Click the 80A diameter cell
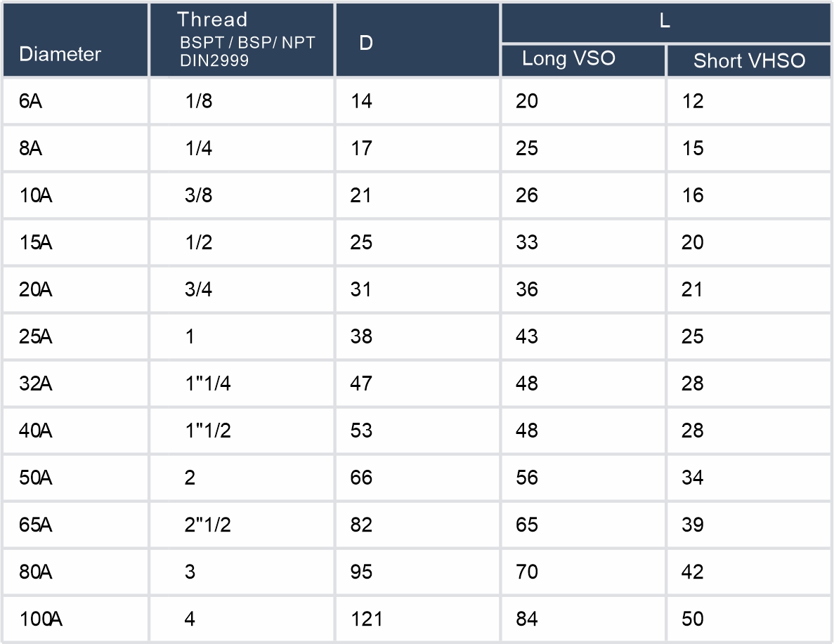Image resolution: width=834 pixels, height=644 pixels. point(36,572)
